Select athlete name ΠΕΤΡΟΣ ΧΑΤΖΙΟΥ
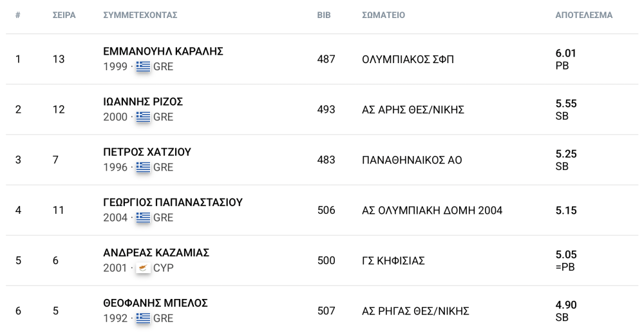Image resolution: width=644 pixels, height=335 pixels. (x=147, y=152)
